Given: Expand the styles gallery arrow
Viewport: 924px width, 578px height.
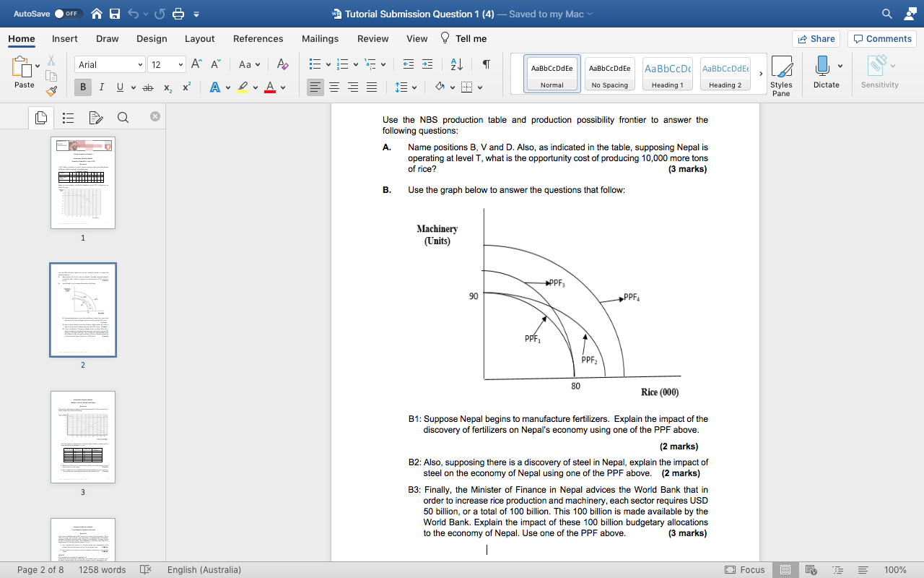Looking at the screenshot, I should (x=761, y=74).
